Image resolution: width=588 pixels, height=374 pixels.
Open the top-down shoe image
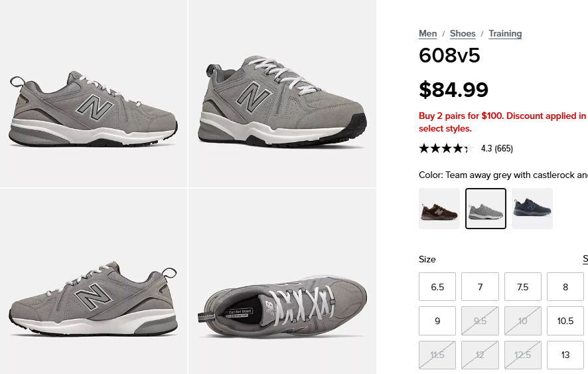point(282,281)
